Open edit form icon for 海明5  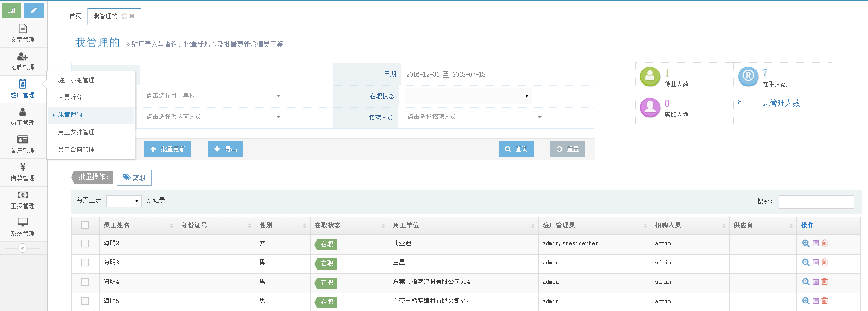coord(816,301)
